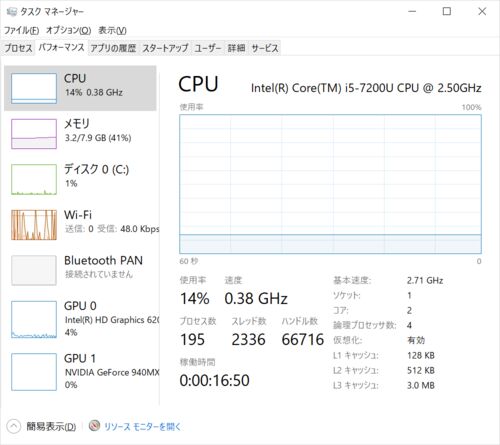
Task: Switch to the スタートアップ tab
Action: (165, 48)
